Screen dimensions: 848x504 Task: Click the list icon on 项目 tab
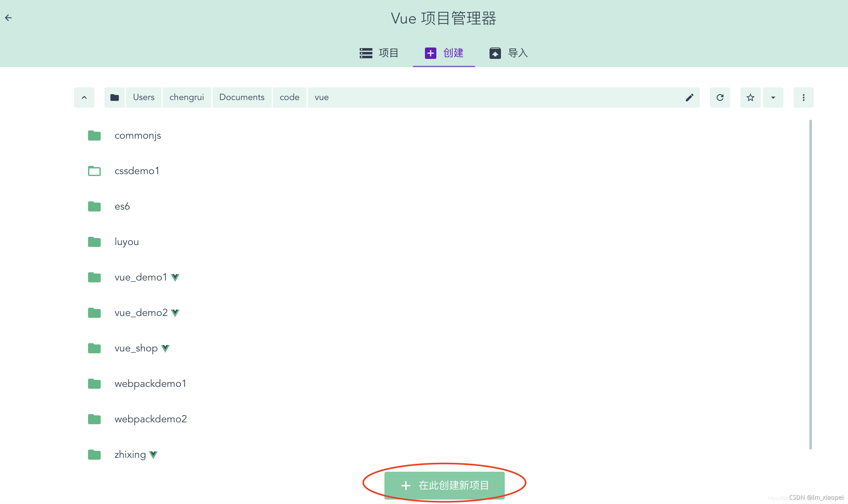(x=366, y=53)
